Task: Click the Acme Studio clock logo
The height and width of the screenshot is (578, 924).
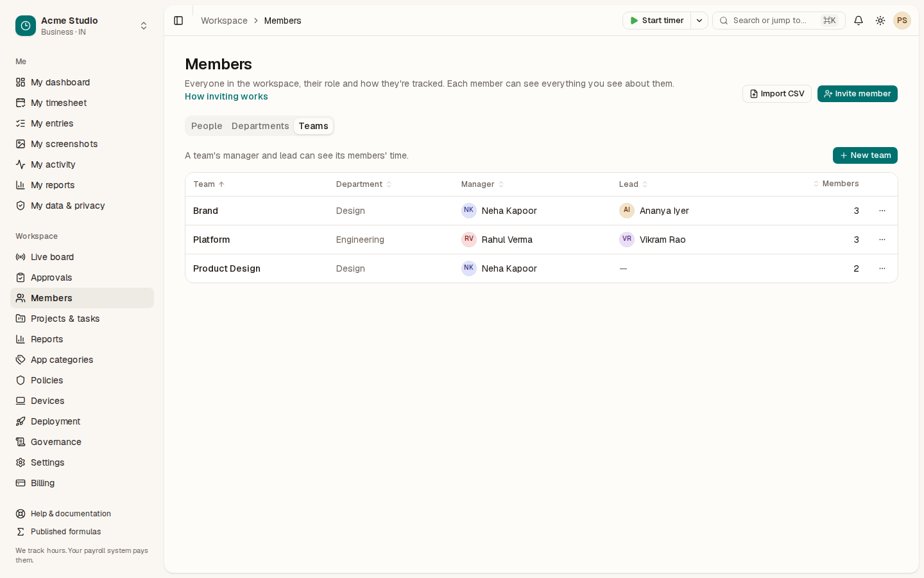Action: pyautogui.click(x=26, y=26)
